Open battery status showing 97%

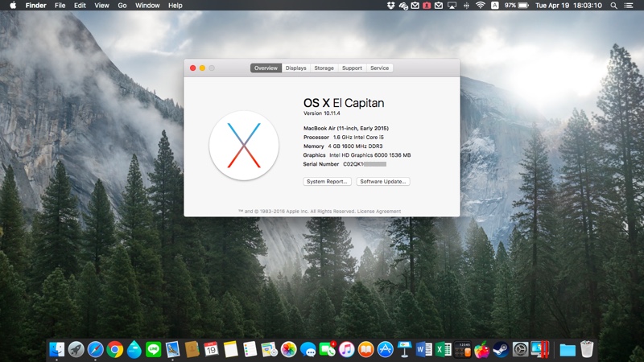(x=516, y=6)
